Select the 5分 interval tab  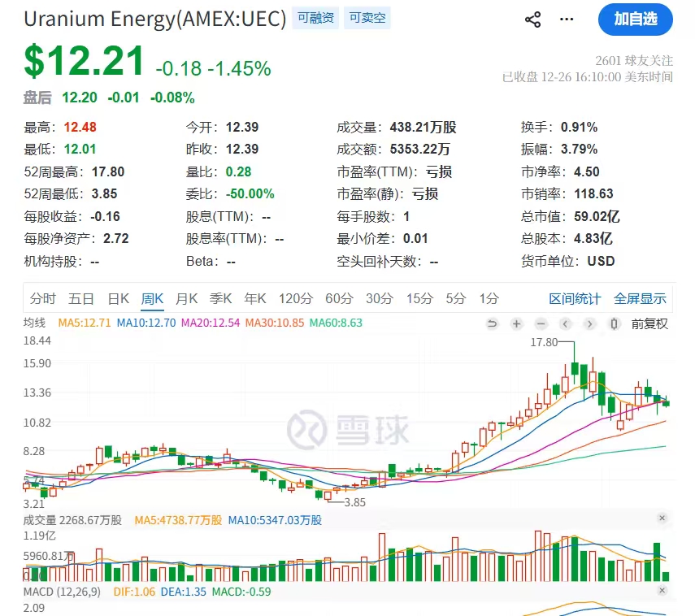point(456,299)
